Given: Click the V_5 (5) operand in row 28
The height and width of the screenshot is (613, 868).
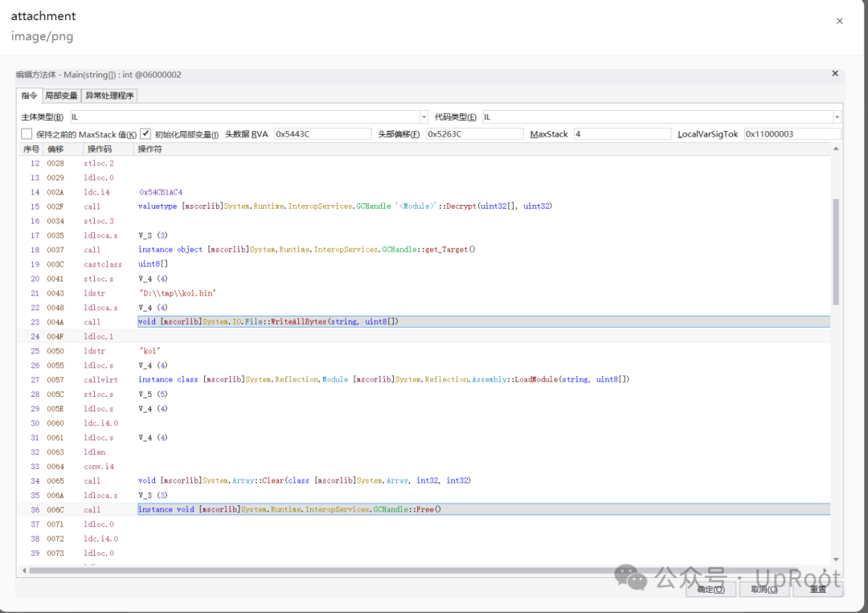Looking at the screenshot, I should click(x=153, y=394).
